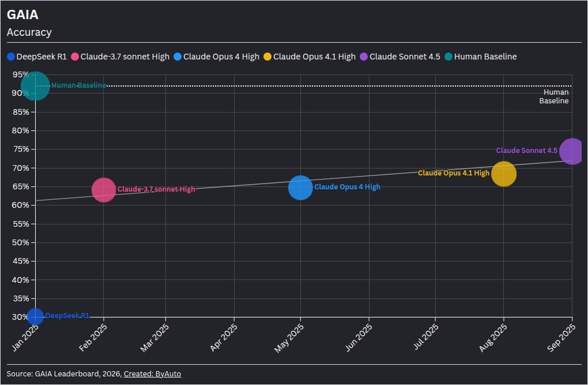588x385 pixels.
Task: Click the 'Claude Opus 4 High' label beside its bubble
Action: [347, 186]
